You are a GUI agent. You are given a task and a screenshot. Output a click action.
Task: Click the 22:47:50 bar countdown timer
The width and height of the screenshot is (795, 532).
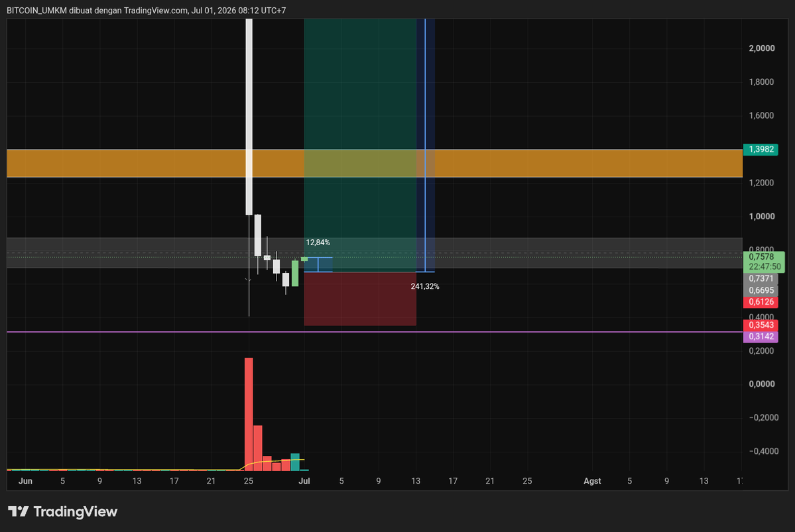764,266
